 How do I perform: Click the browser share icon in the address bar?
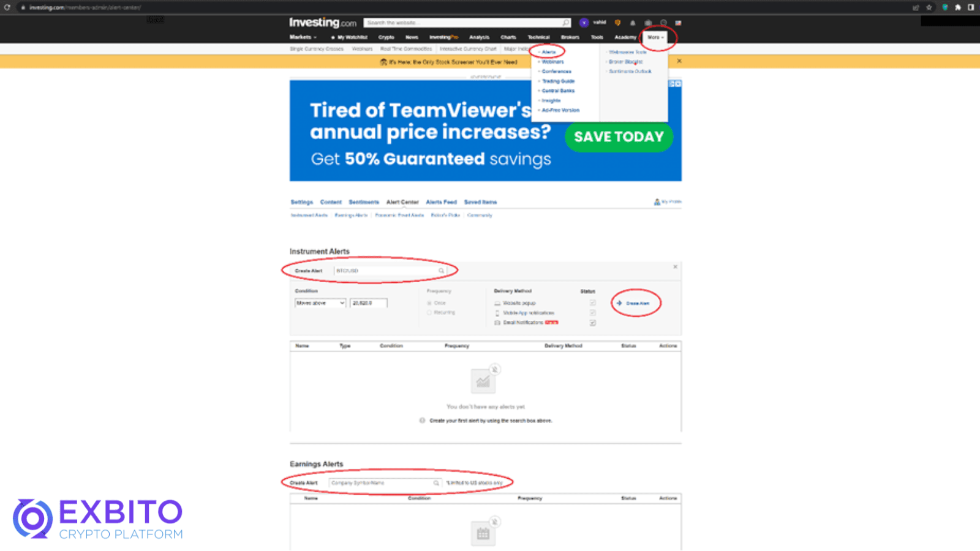tap(916, 7)
